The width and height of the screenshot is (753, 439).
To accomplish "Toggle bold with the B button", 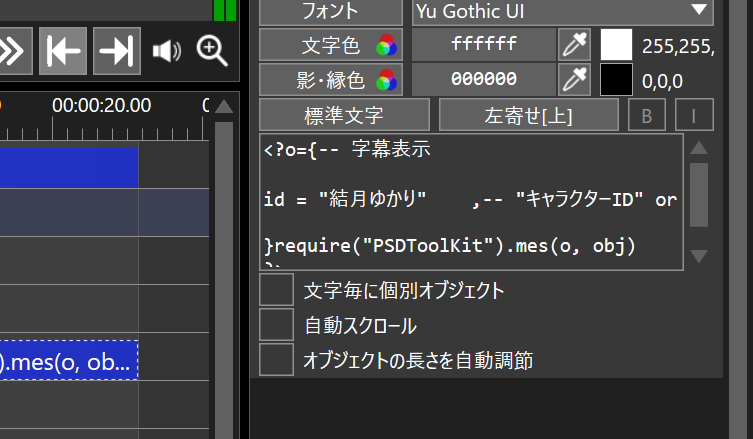I will [646, 115].
